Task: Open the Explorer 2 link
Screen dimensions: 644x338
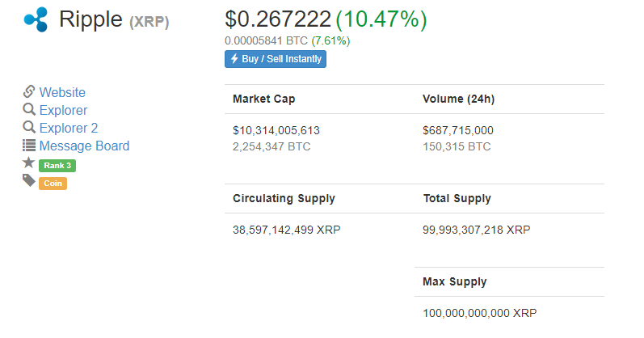Action: coord(69,128)
